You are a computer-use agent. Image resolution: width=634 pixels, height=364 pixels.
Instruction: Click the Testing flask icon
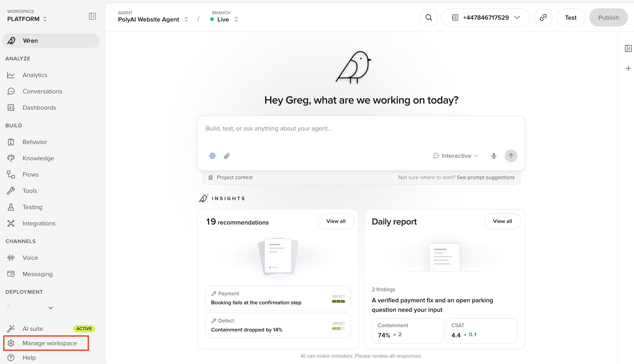pos(11,207)
